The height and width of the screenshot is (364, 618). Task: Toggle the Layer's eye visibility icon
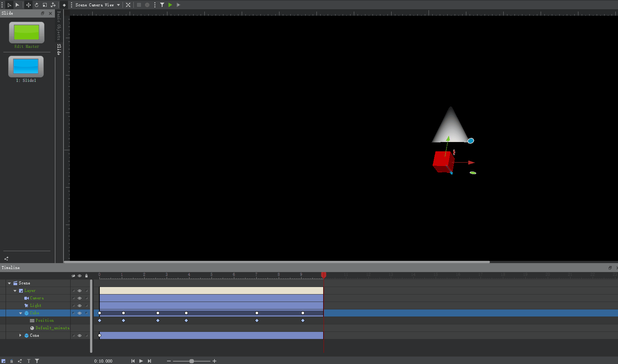pos(80,290)
